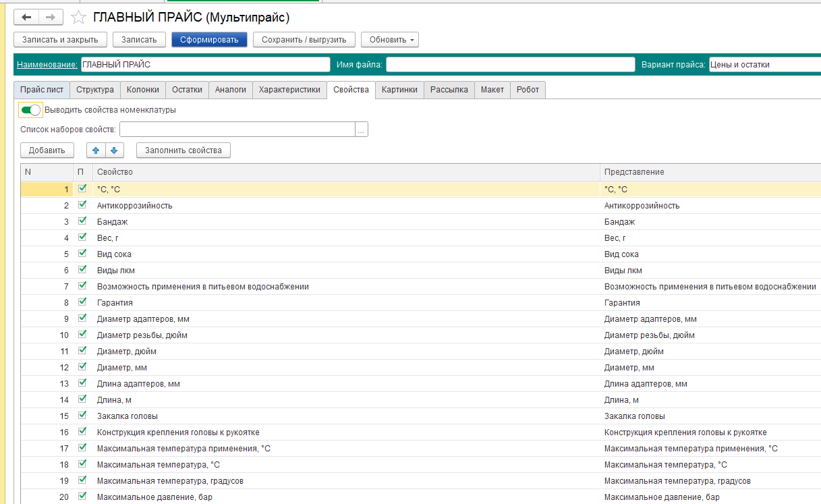Click Сохранить / выгрузить button
Image resolution: width=821 pixels, height=504 pixels.
(x=304, y=40)
